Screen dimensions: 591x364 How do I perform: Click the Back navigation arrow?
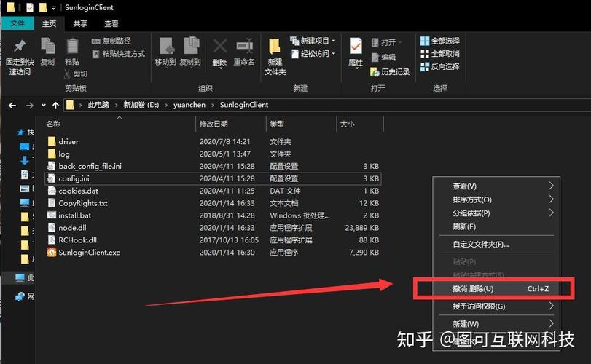click(12, 106)
